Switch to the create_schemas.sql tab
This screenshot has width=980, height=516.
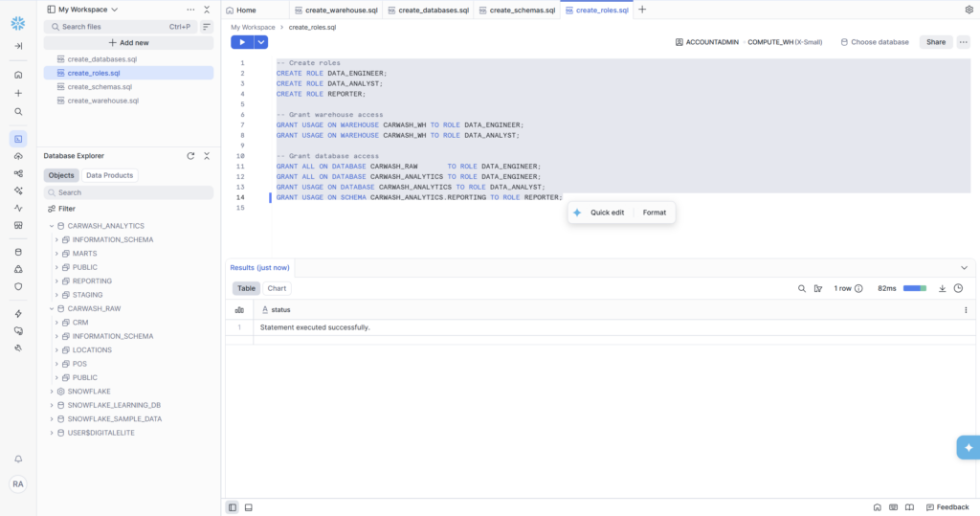517,11
